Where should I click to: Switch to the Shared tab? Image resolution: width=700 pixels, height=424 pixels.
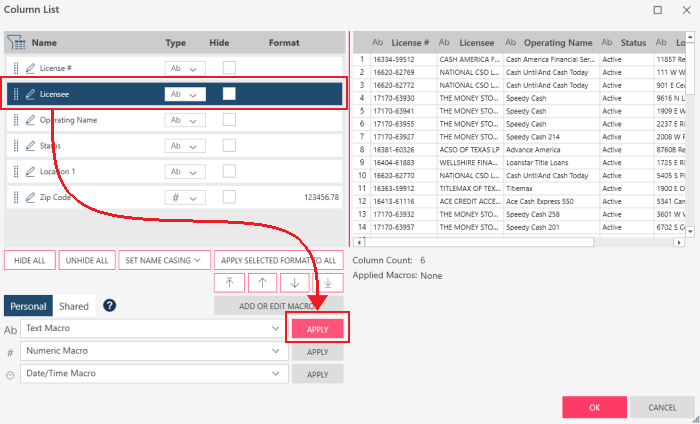(x=74, y=306)
